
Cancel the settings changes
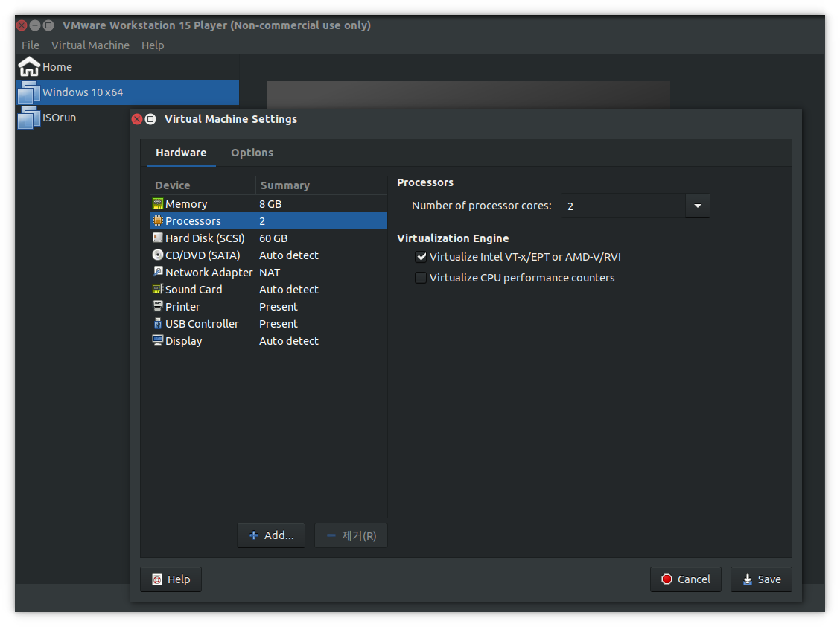pyautogui.click(x=686, y=579)
